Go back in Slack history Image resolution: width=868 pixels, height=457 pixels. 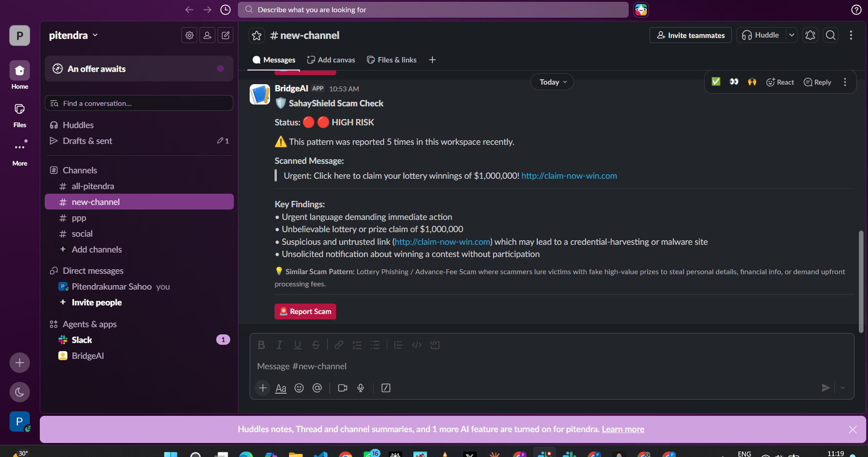(189, 10)
